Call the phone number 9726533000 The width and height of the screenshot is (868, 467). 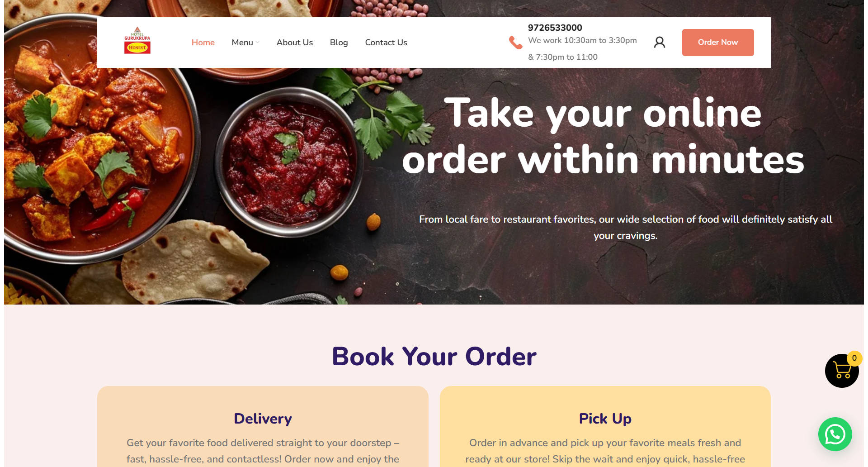555,28
